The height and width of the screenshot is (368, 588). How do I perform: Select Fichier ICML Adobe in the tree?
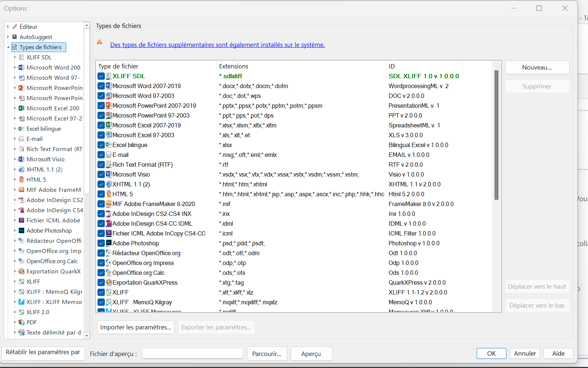(53, 220)
